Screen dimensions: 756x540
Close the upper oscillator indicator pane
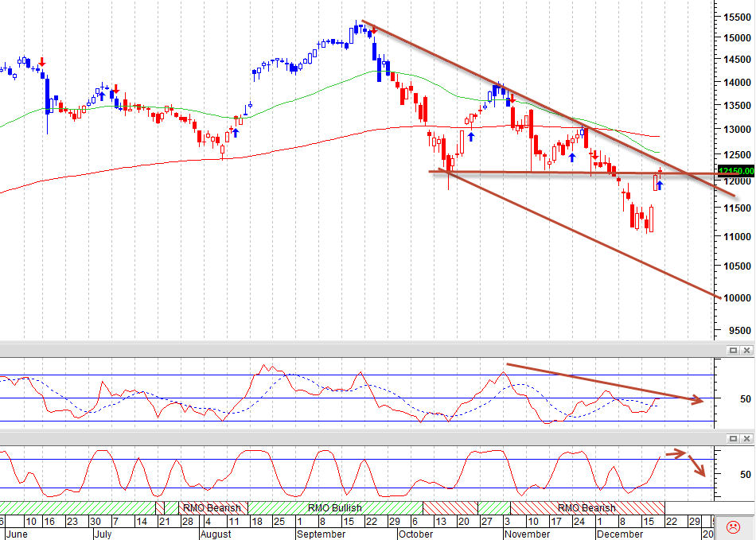[x=746, y=350]
